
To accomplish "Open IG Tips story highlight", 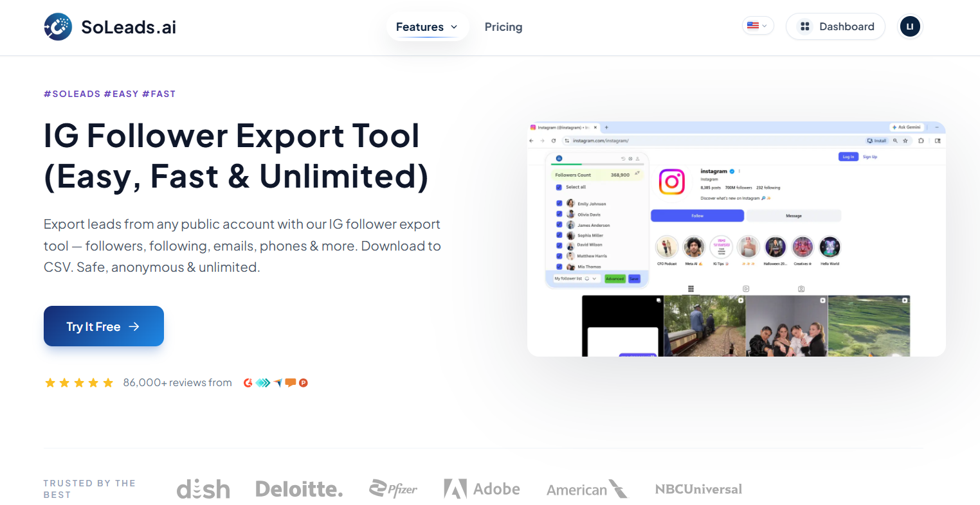I will pyautogui.click(x=721, y=247).
